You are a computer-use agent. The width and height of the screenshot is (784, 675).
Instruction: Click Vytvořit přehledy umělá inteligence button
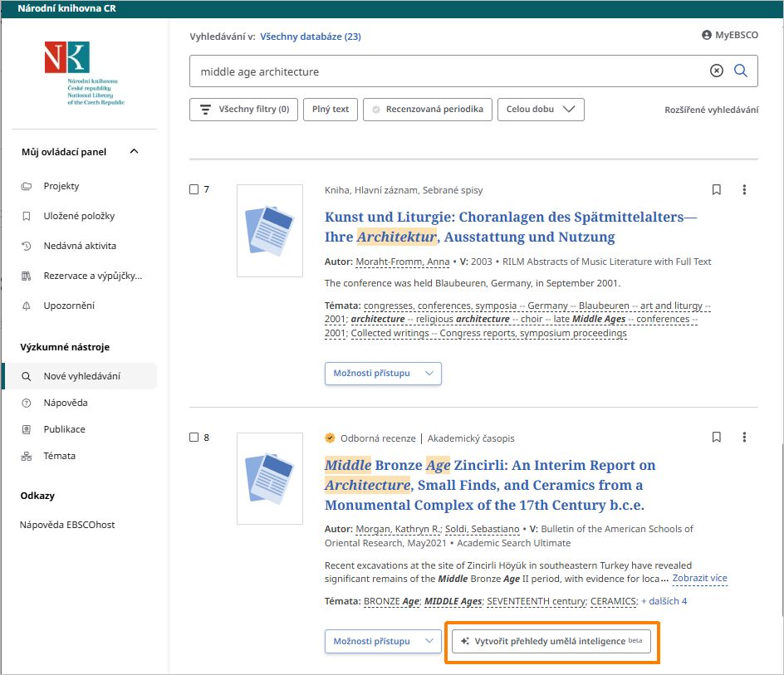pos(551,642)
